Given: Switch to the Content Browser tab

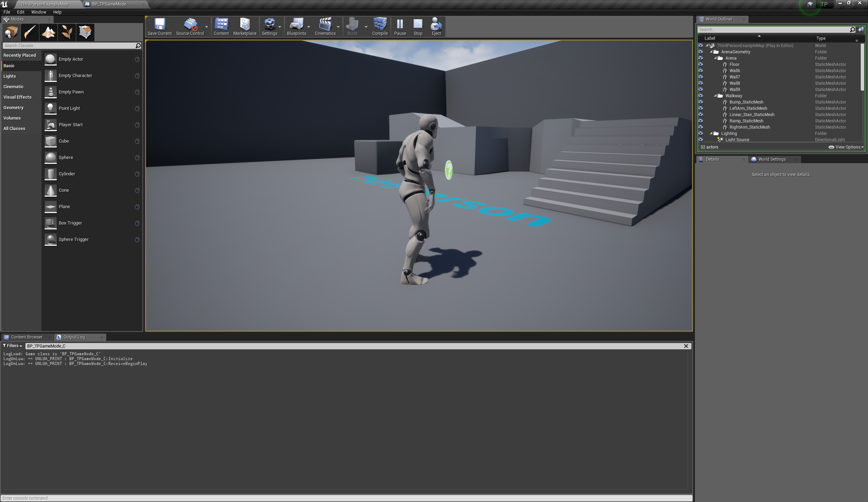Looking at the screenshot, I should tap(26, 337).
